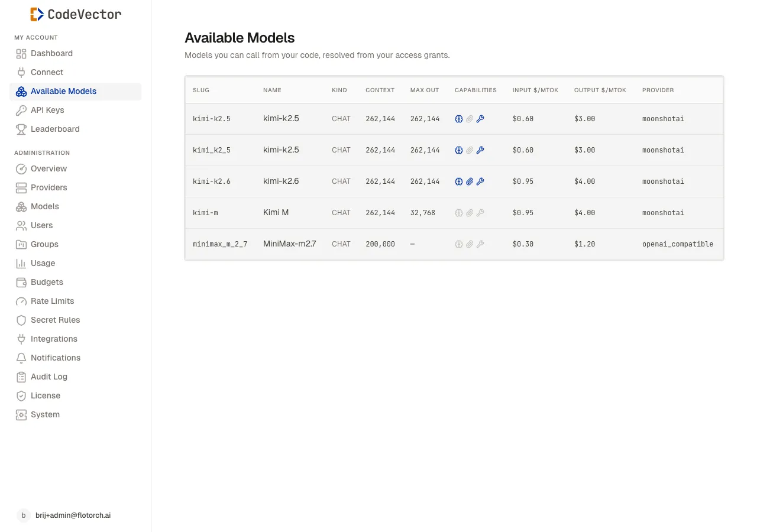Click the slug minimax_m_2_7
Viewport: 757px width, 532px height.
click(220, 244)
